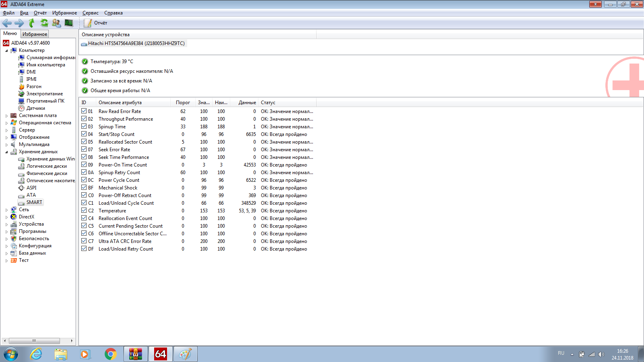
Task: Expand the Операционная система node
Action: (x=6, y=123)
